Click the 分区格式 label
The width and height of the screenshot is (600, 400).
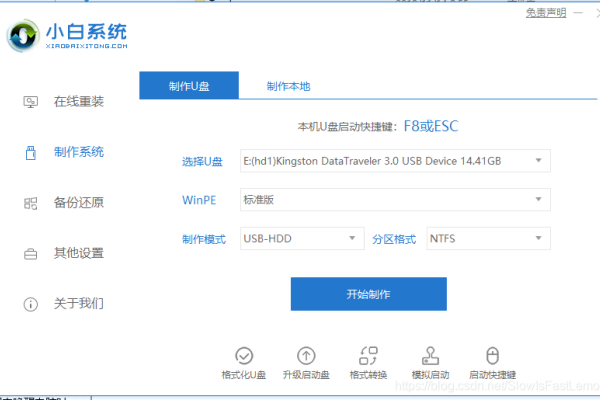click(394, 239)
